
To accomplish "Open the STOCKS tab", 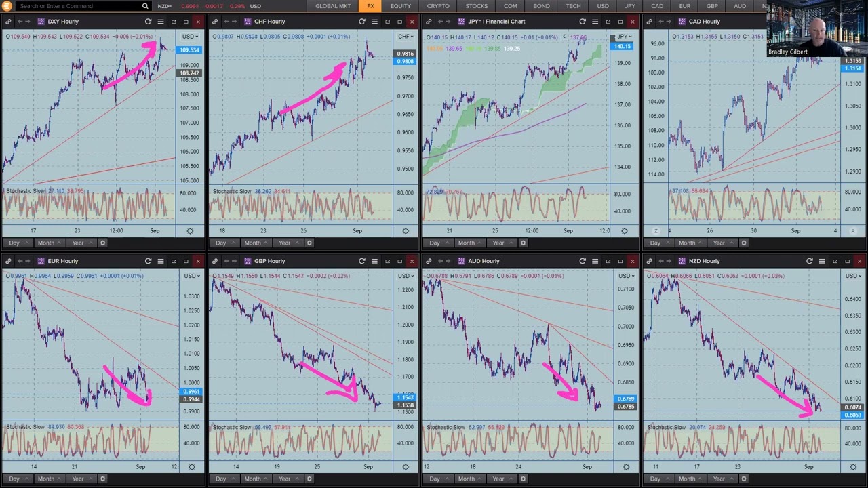I will [x=476, y=6].
